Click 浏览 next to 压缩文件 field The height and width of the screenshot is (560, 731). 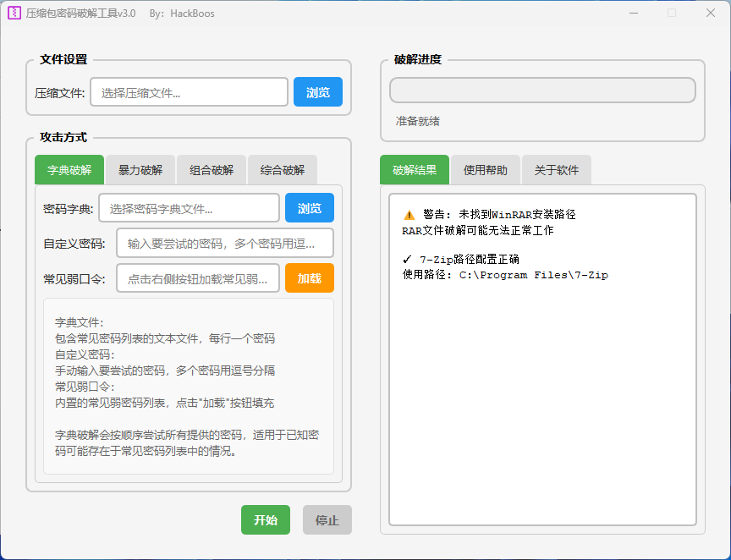318,91
